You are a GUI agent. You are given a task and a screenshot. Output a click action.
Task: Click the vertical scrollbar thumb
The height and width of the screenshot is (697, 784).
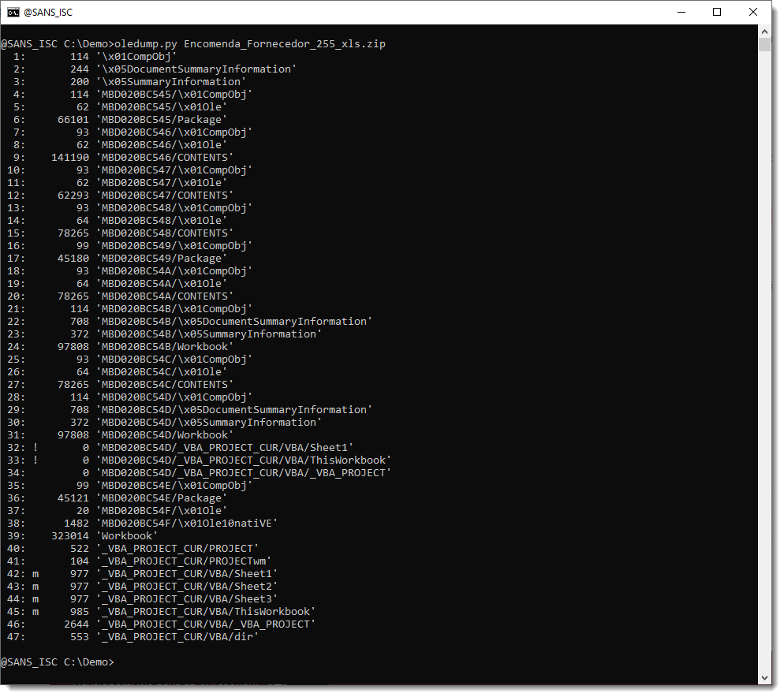(763, 44)
